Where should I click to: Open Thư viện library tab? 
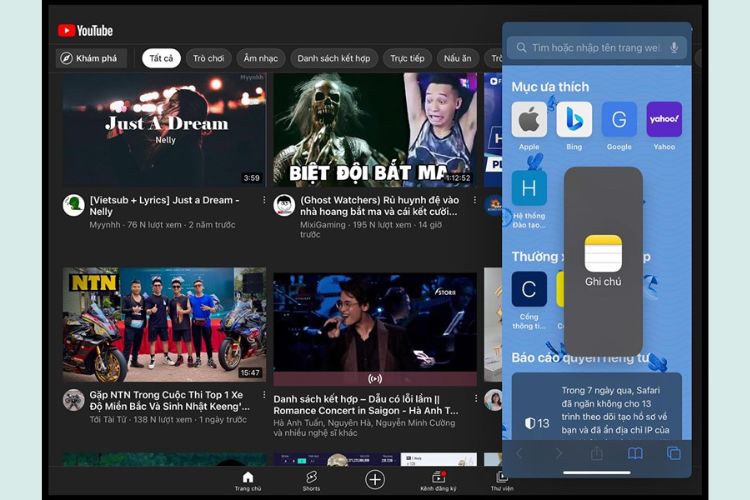coord(501,481)
